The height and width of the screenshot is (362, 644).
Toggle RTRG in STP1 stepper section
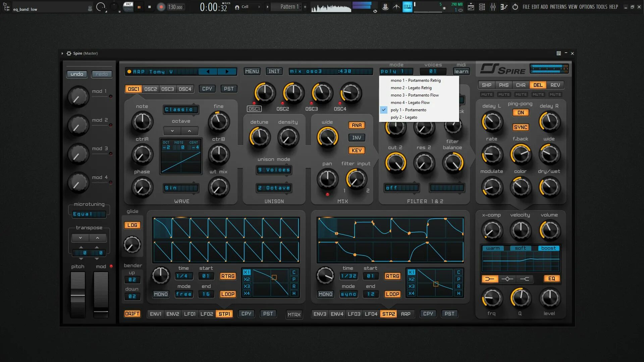coord(228,276)
